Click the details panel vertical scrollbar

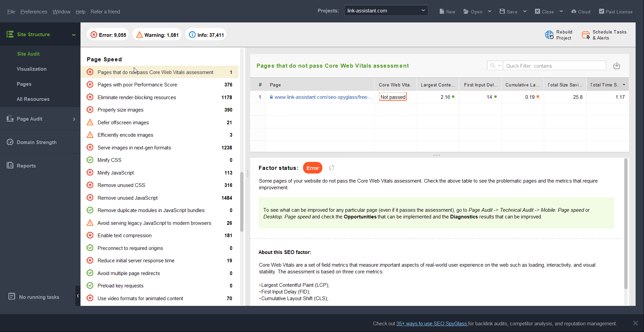tap(626, 223)
